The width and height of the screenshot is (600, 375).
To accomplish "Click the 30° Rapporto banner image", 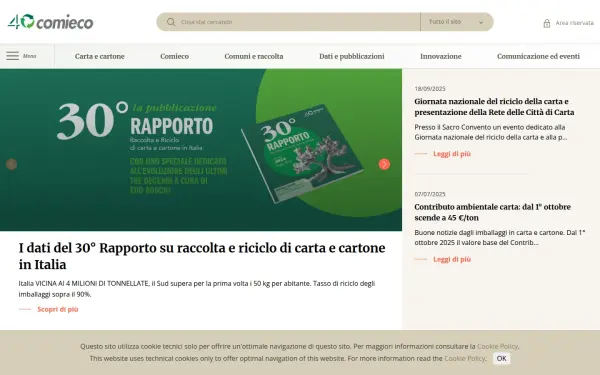I will pyautogui.click(x=201, y=150).
